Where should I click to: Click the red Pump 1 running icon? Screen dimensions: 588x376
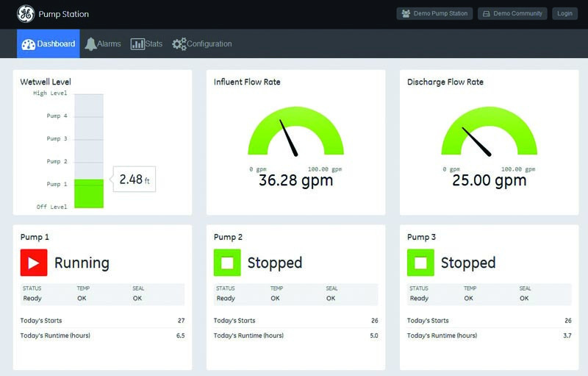coord(34,263)
